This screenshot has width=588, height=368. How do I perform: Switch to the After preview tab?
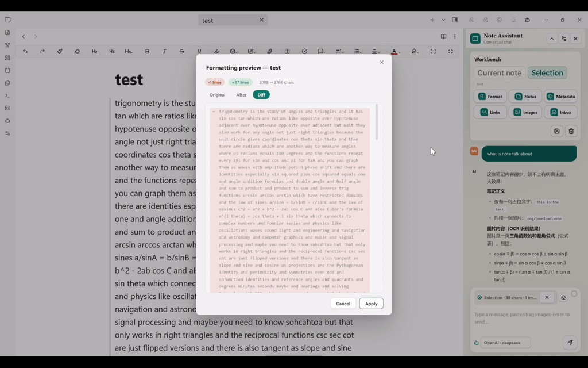coord(241,95)
